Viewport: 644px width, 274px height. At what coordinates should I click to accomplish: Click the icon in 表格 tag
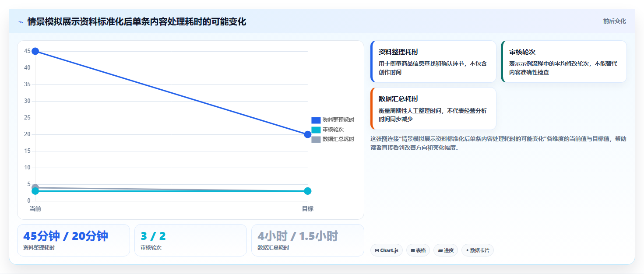pos(413,251)
